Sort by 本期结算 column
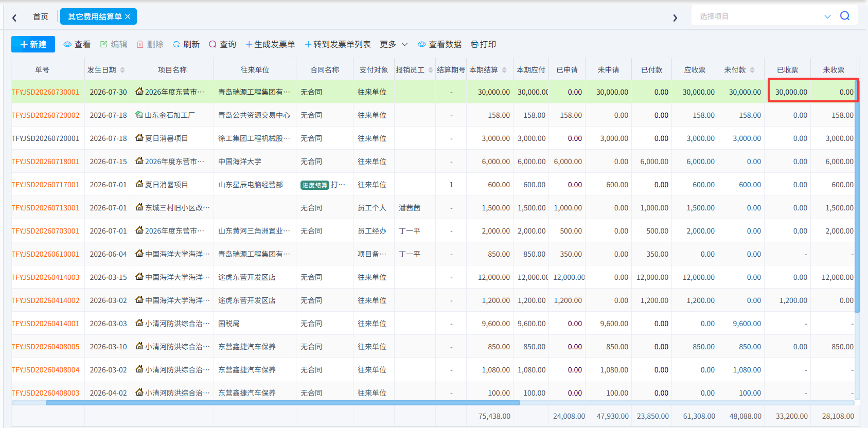Image resolution: width=868 pixels, height=428 pixels. click(x=504, y=70)
